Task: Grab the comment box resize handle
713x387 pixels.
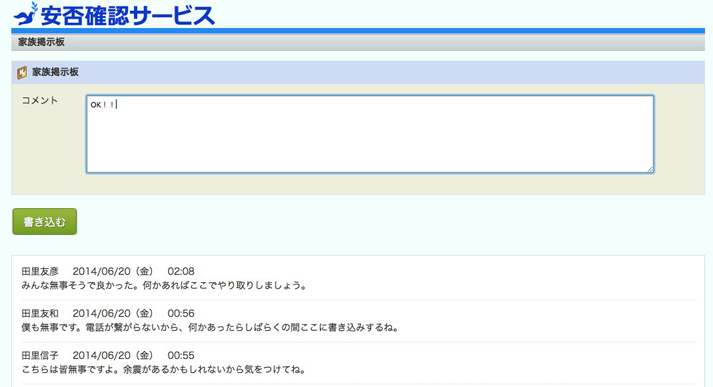Action: (x=650, y=169)
